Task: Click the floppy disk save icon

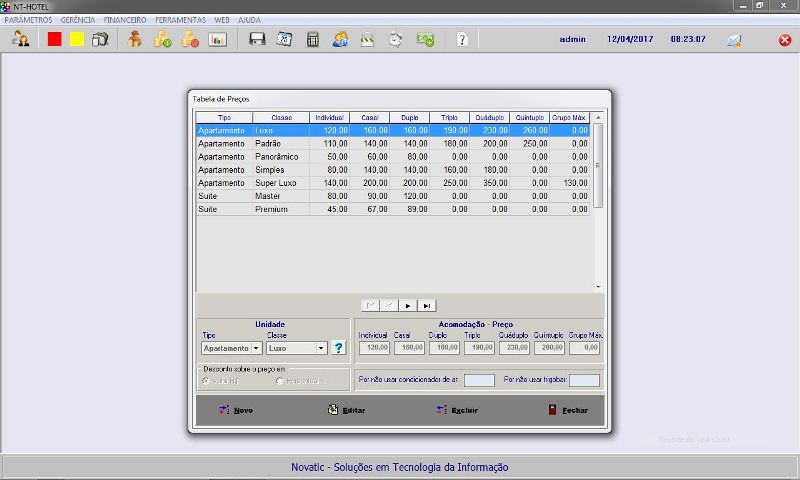Action: pyautogui.click(x=257, y=40)
